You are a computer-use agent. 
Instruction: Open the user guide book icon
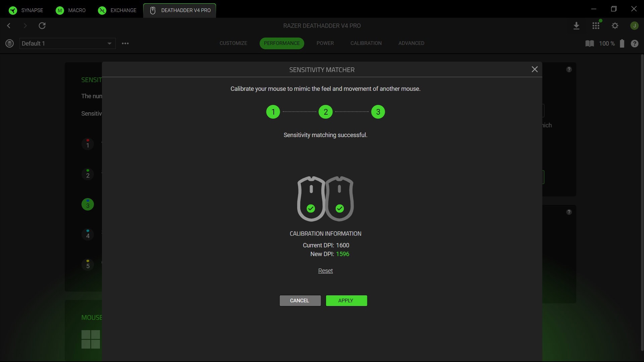(x=589, y=44)
